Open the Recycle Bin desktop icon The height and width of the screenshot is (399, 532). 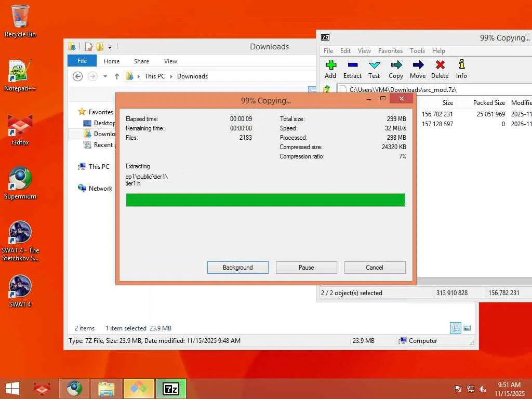[20, 21]
